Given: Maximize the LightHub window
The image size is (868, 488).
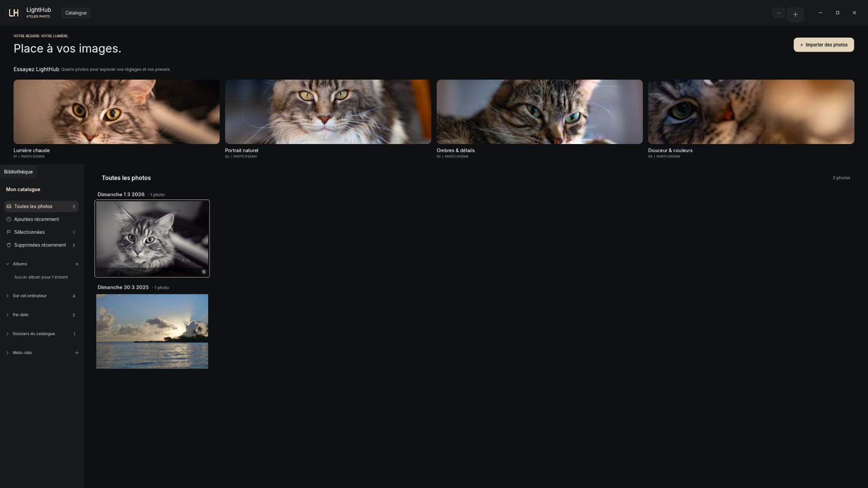Looking at the screenshot, I should pyautogui.click(x=837, y=13).
